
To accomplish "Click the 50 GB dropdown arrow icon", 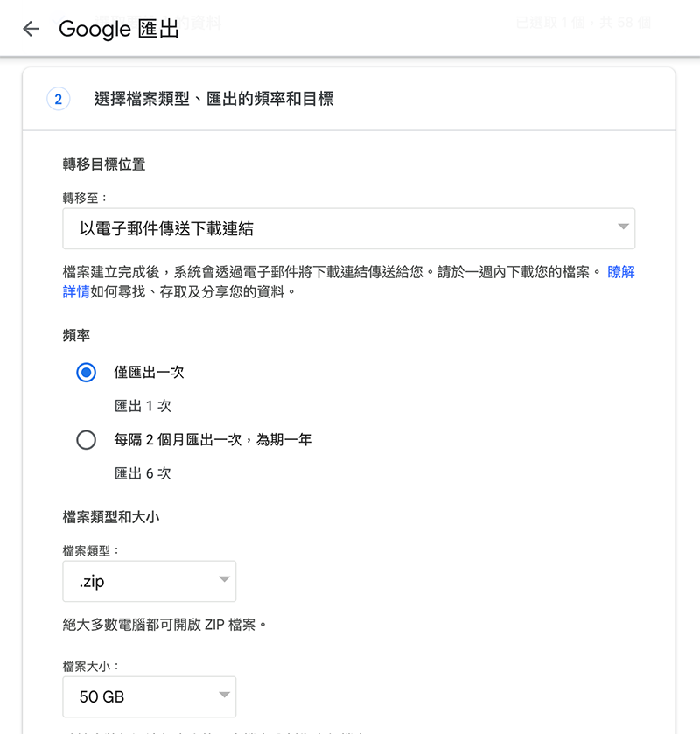I will click(x=224, y=695).
